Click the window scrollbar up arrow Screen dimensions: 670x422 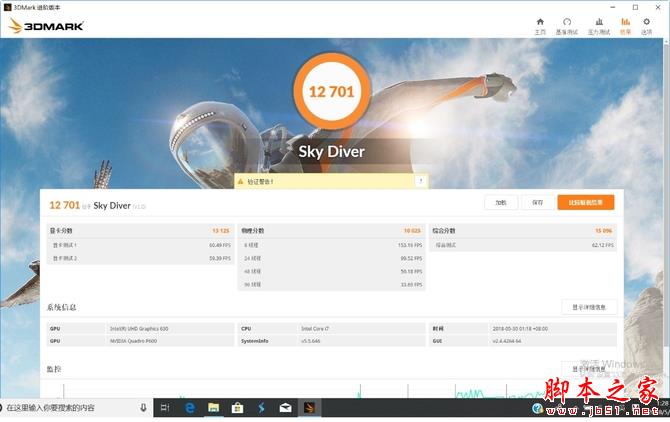[x=667, y=41]
